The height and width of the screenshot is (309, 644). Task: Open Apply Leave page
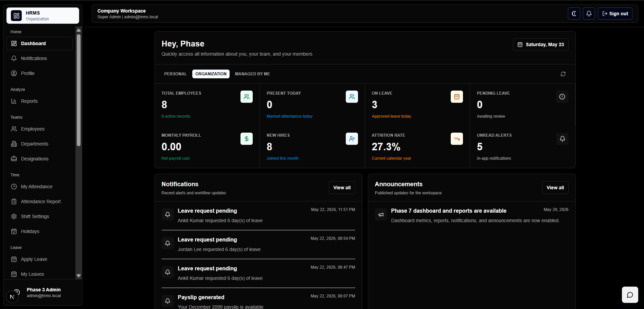pos(39,259)
